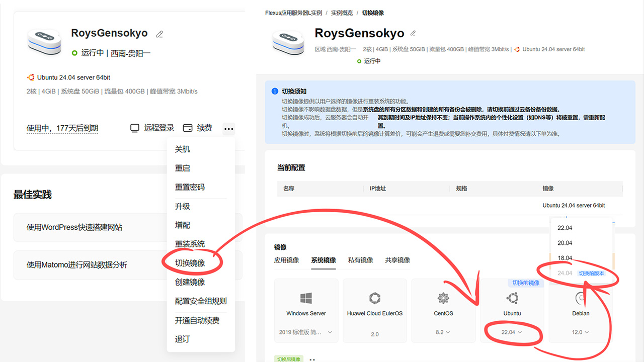The width and height of the screenshot is (644, 362).
Task: Click the edit pencil beside the left RoysGensokyo name
Action: (x=159, y=34)
